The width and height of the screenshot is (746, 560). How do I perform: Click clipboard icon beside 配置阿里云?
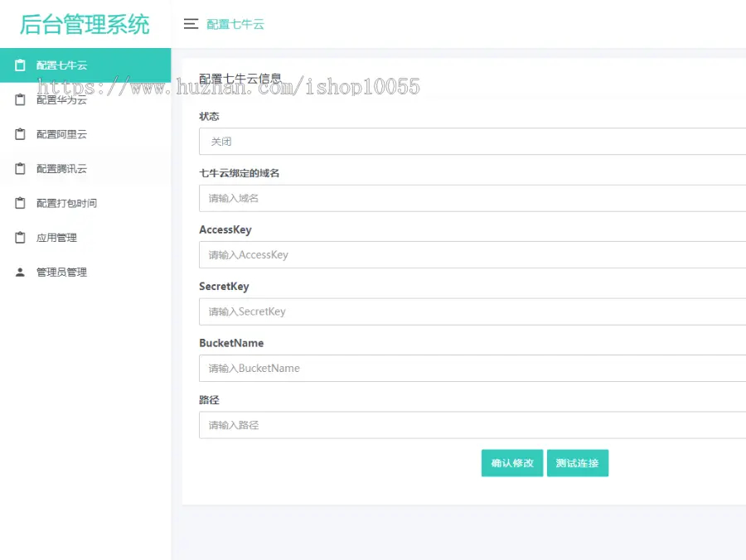click(x=20, y=134)
